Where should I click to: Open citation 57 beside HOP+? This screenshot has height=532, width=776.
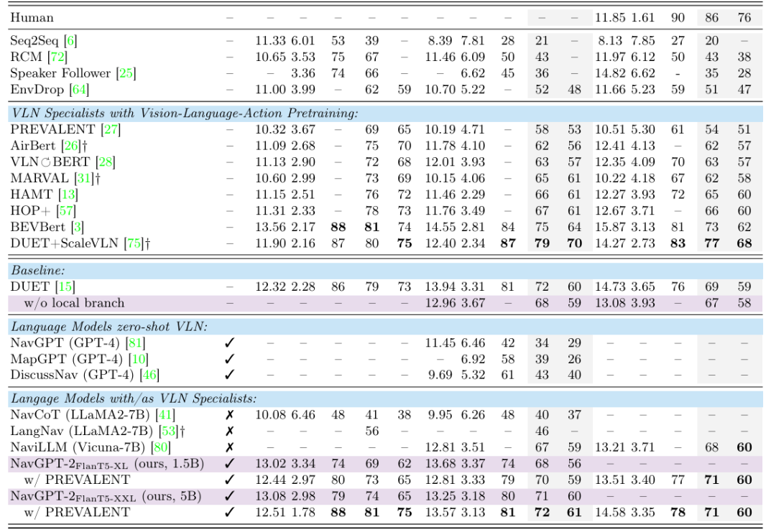pyautogui.click(x=66, y=211)
